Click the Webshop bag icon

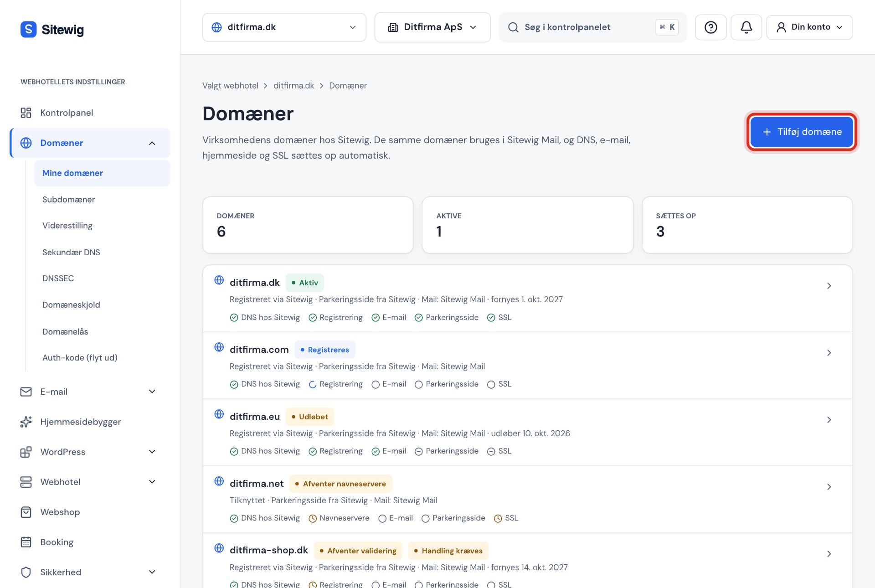pyautogui.click(x=26, y=512)
